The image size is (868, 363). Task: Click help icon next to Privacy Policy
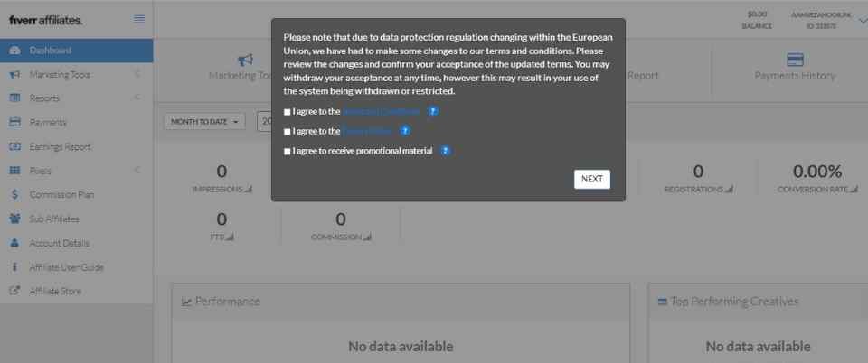(405, 131)
